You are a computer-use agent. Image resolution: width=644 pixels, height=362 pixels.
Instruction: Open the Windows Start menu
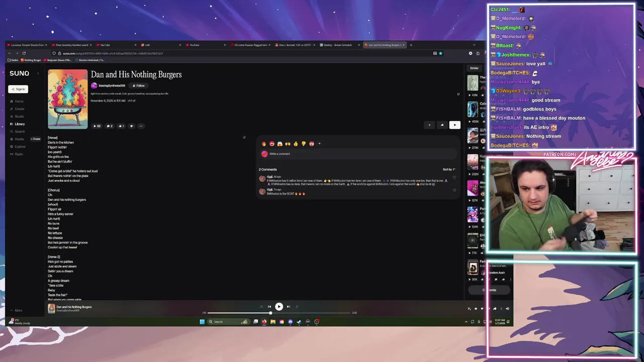[202, 322]
